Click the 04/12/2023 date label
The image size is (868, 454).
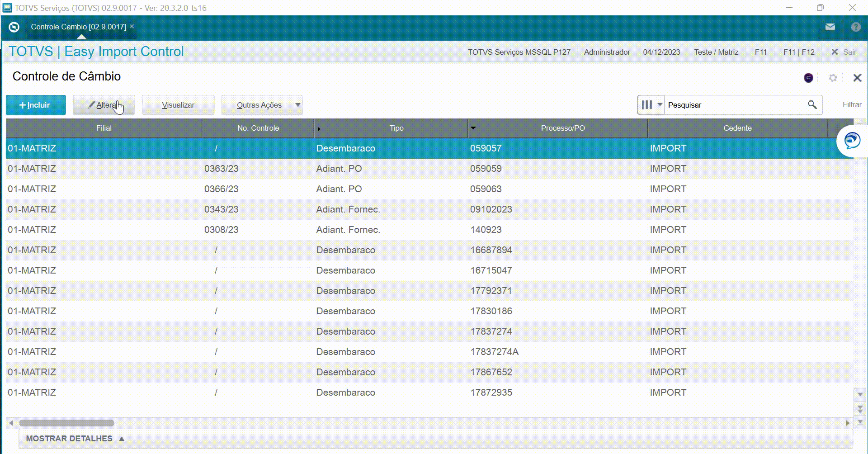(x=661, y=52)
